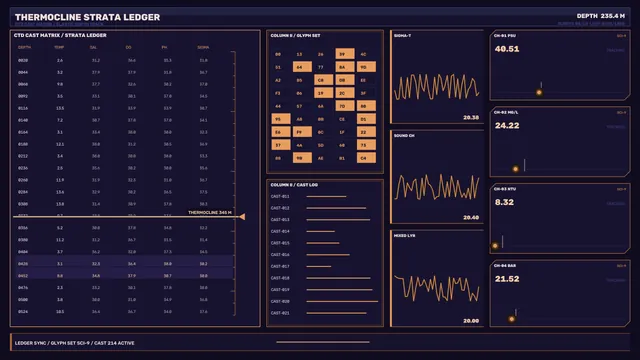Toggle the lit glyph cell 9D
Image resolution: width=640 pixels, height=360 pixels.
tap(366, 67)
